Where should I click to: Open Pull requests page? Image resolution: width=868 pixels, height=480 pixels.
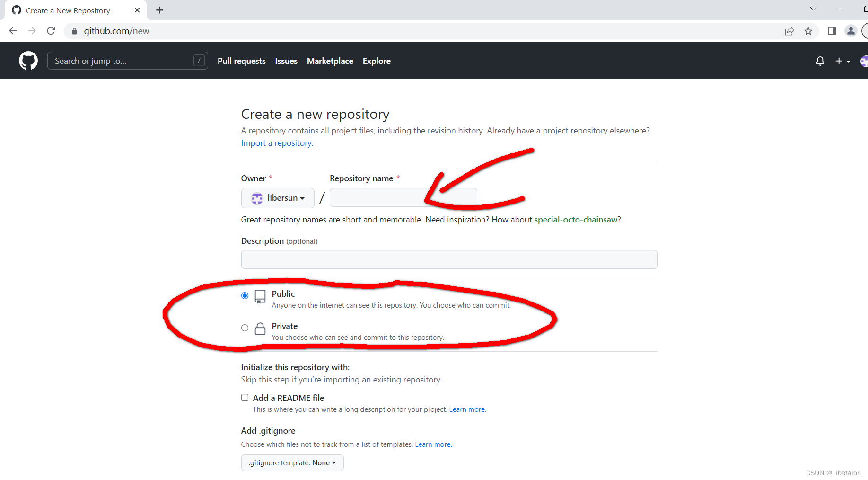point(242,61)
